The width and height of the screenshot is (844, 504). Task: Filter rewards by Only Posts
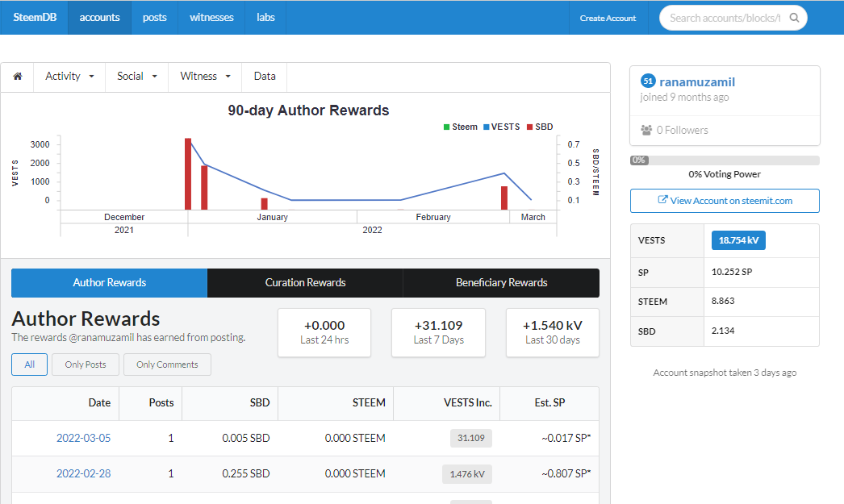[86, 364]
